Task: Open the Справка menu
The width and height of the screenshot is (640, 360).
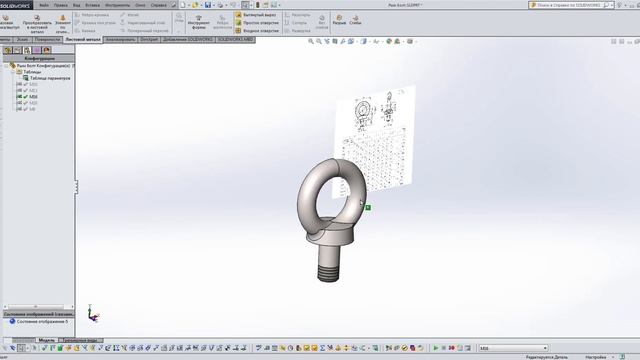Action: click(158, 5)
